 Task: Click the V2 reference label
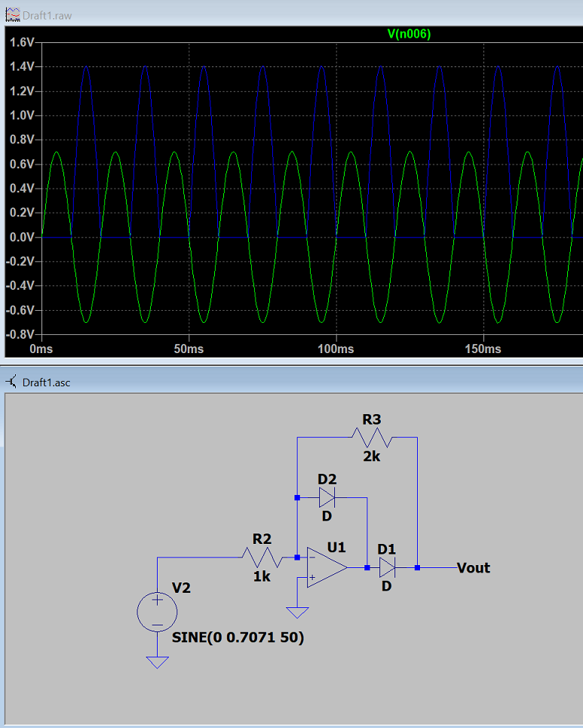181,588
